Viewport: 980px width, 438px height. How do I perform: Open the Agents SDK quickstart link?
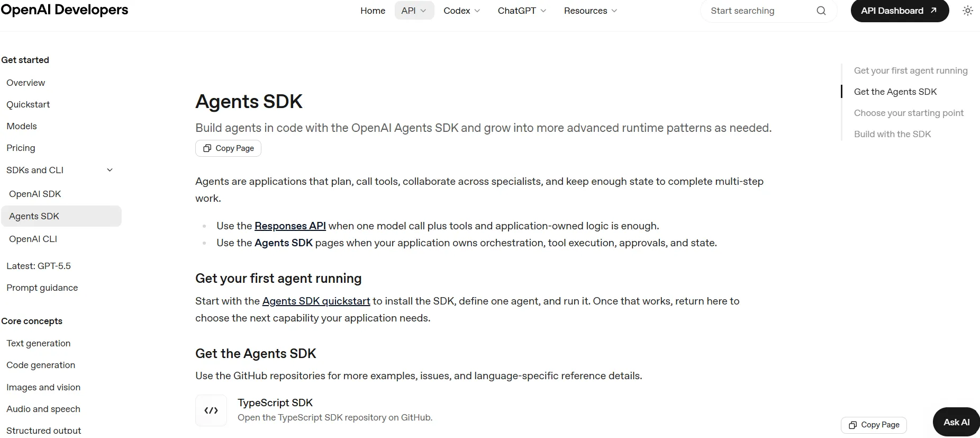(316, 301)
